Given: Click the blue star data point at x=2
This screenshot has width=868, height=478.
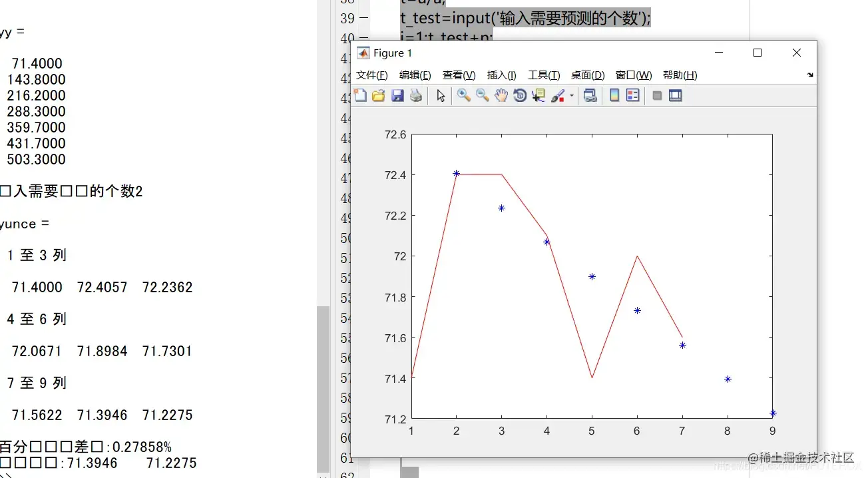Looking at the screenshot, I should [457, 174].
